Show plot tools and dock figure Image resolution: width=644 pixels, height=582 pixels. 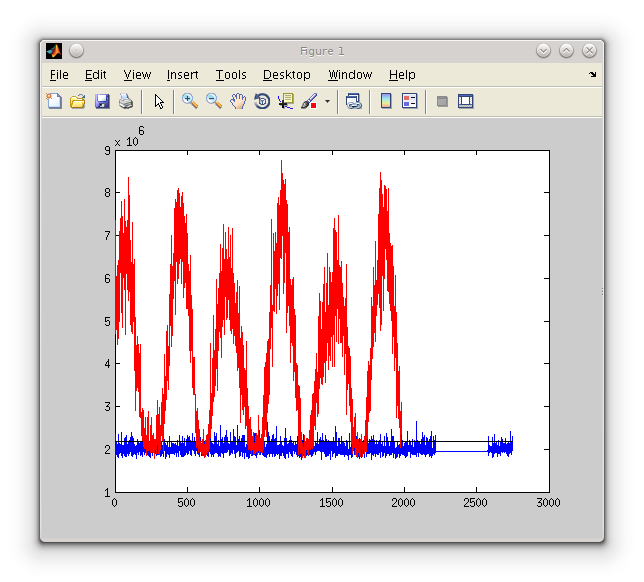465,101
